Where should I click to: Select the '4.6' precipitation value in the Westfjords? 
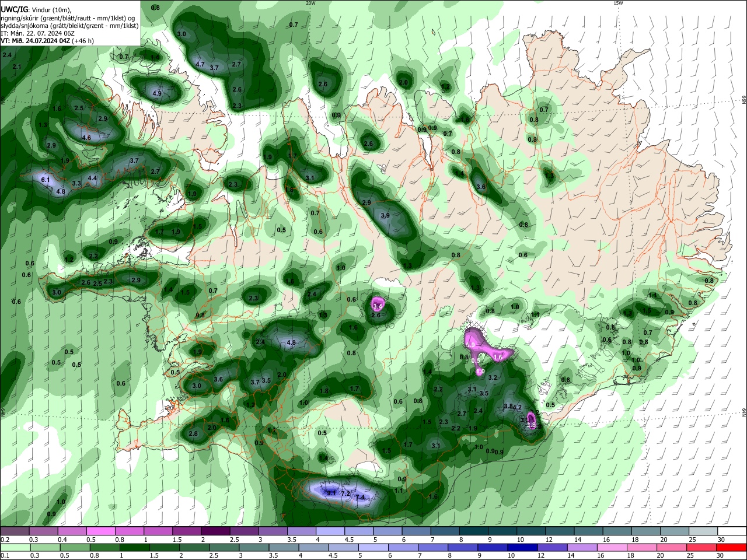click(86, 138)
